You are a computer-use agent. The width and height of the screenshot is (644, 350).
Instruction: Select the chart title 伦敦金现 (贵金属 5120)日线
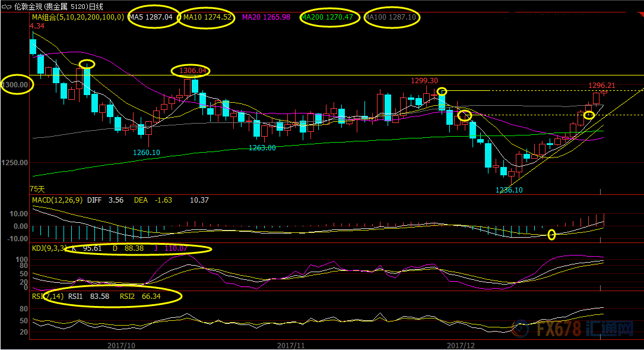(58, 7)
